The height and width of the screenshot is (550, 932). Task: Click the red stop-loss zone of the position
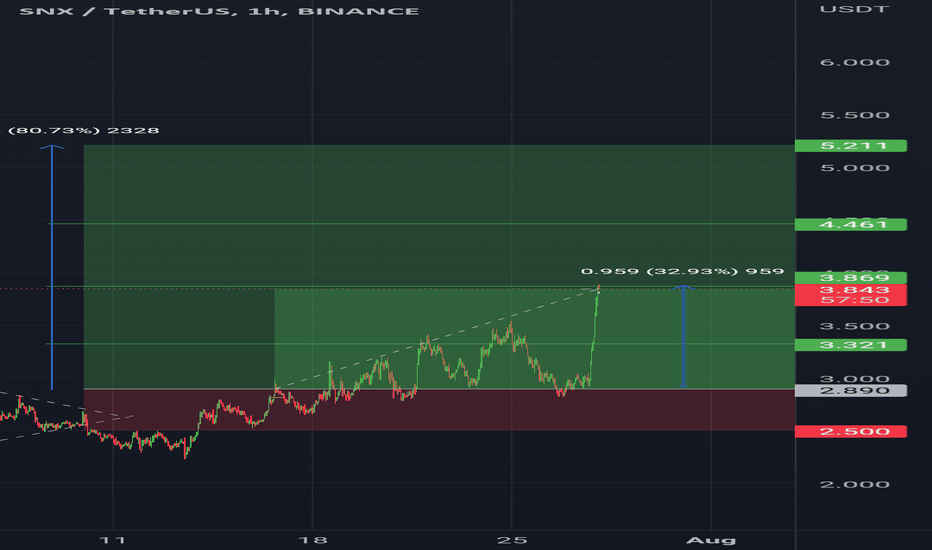pos(439,410)
